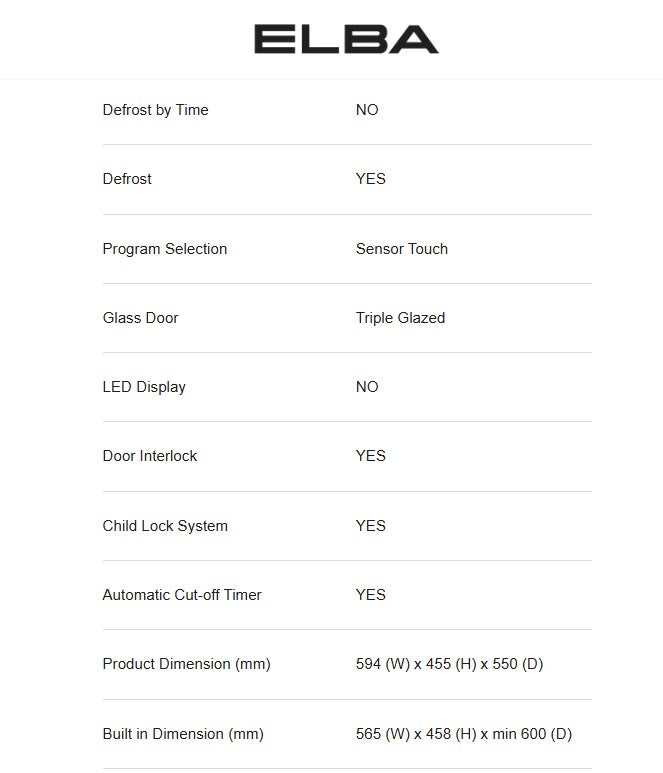The height and width of the screenshot is (773, 663).
Task: Select the YES value for Child Lock System
Action: click(370, 526)
